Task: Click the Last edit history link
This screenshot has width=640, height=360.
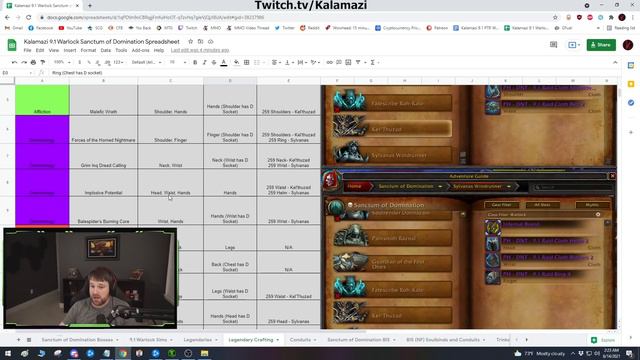Action: pos(200,50)
